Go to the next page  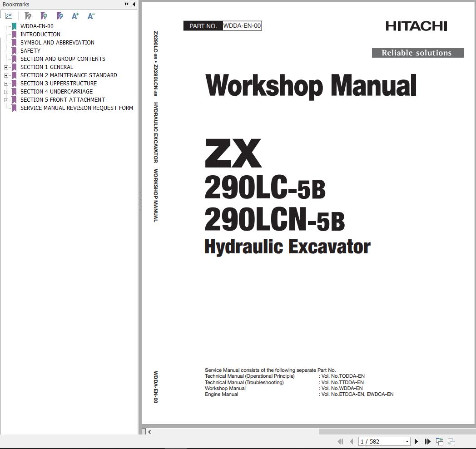click(x=416, y=441)
